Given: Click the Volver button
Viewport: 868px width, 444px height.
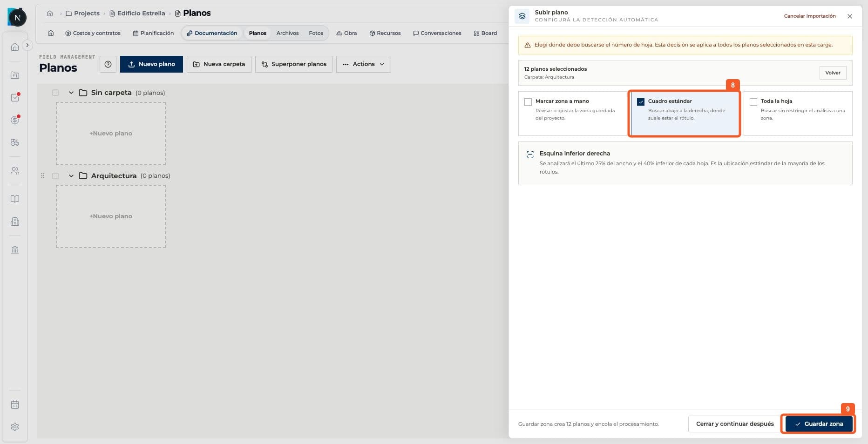Looking at the screenshot, I should [x=833, y=73].
